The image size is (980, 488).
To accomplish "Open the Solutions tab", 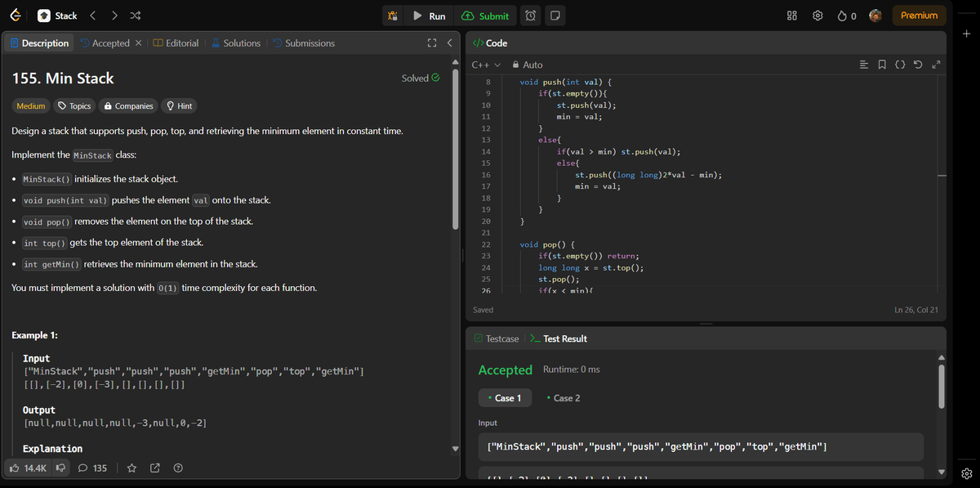I will [236, 43].
